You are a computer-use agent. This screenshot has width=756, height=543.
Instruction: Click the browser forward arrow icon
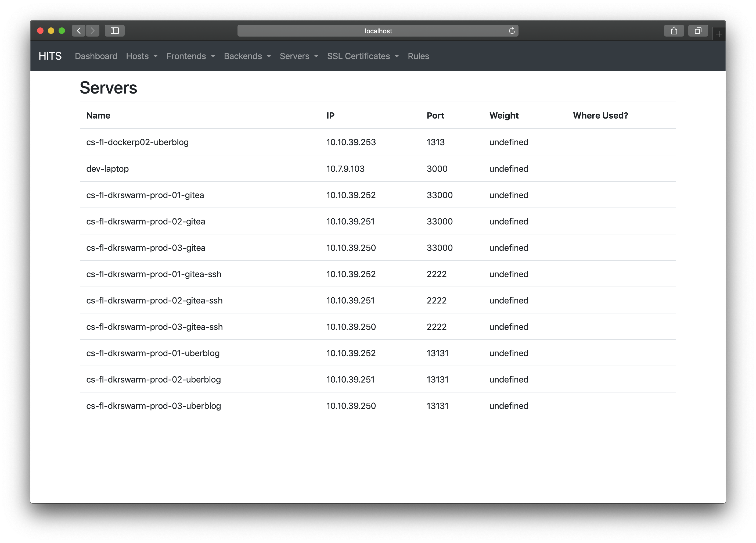tap(93, 31)
